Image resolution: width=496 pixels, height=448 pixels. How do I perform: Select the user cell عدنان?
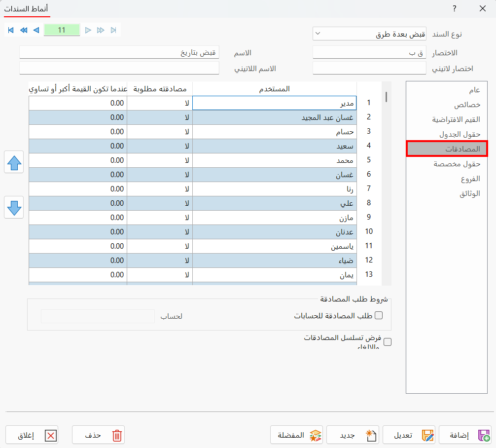275,232
